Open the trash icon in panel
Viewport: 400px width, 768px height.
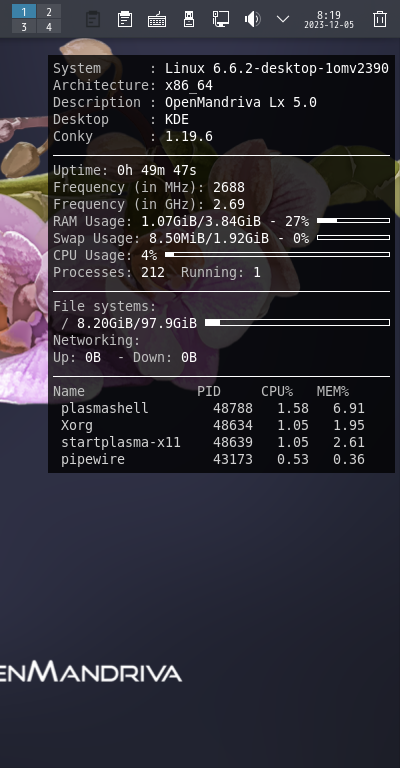380,19
